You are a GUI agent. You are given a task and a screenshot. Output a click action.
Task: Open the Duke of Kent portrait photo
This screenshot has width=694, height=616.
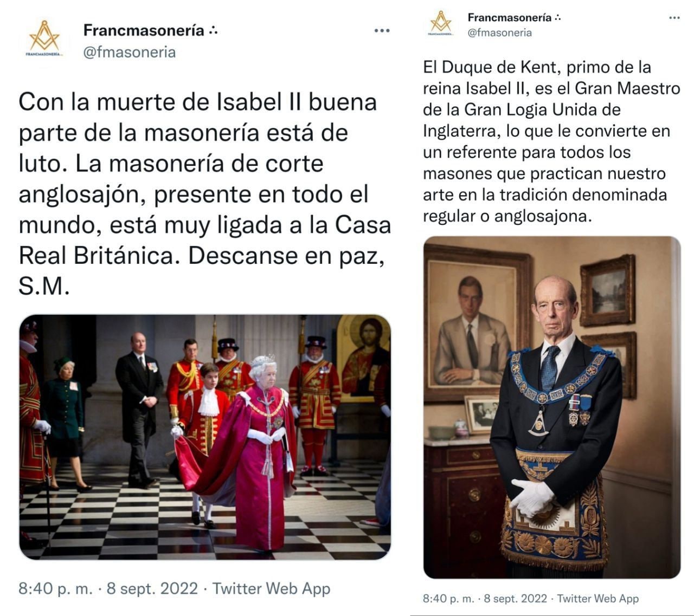[x=552, y=407]
